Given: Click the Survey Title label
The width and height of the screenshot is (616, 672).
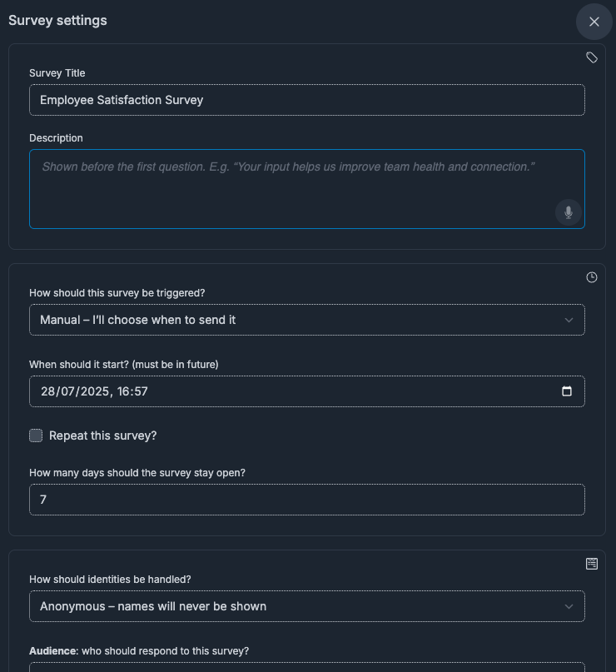Looking at the screenshot, I should (x=57, y=73).
